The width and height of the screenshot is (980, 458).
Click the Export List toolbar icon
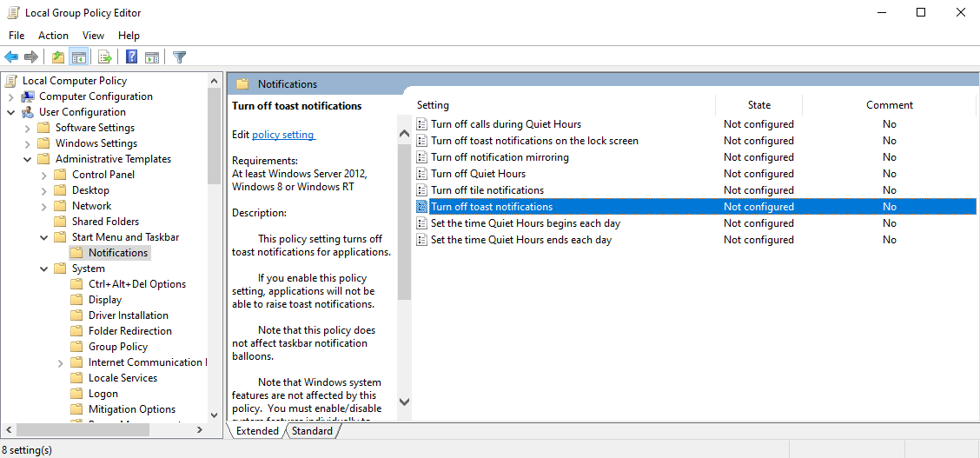105,57
